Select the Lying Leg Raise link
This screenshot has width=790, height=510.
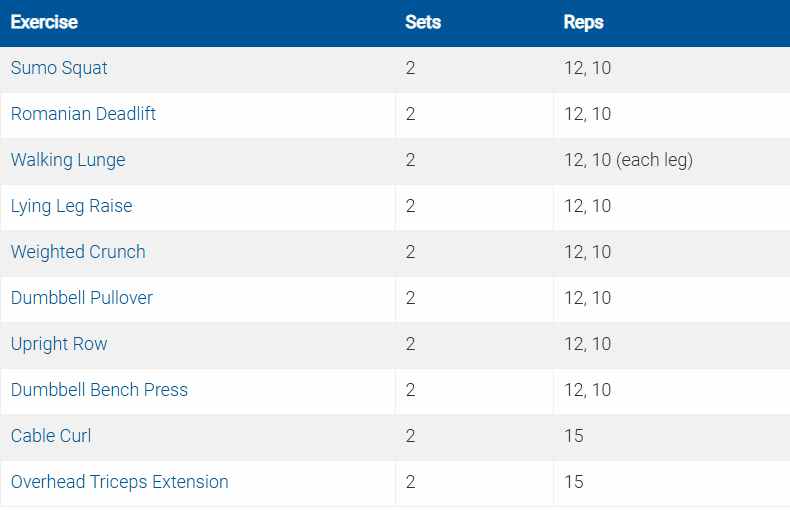tap(71, 207)
